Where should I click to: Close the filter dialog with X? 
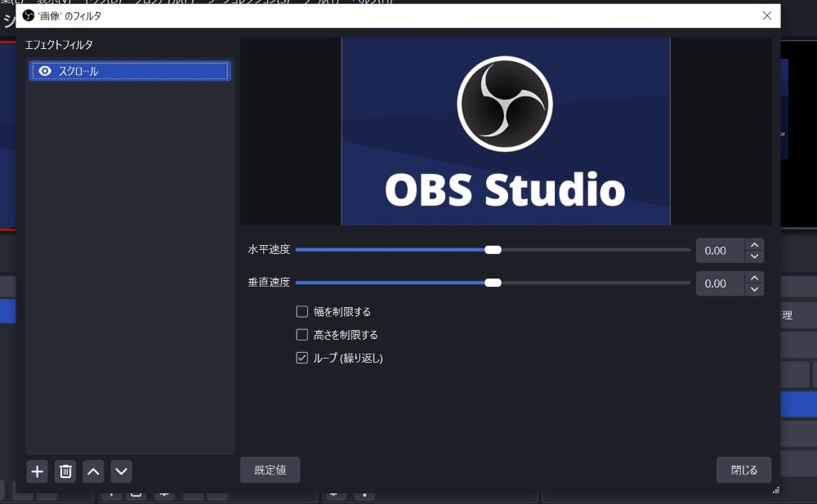[x=767, y=16]
